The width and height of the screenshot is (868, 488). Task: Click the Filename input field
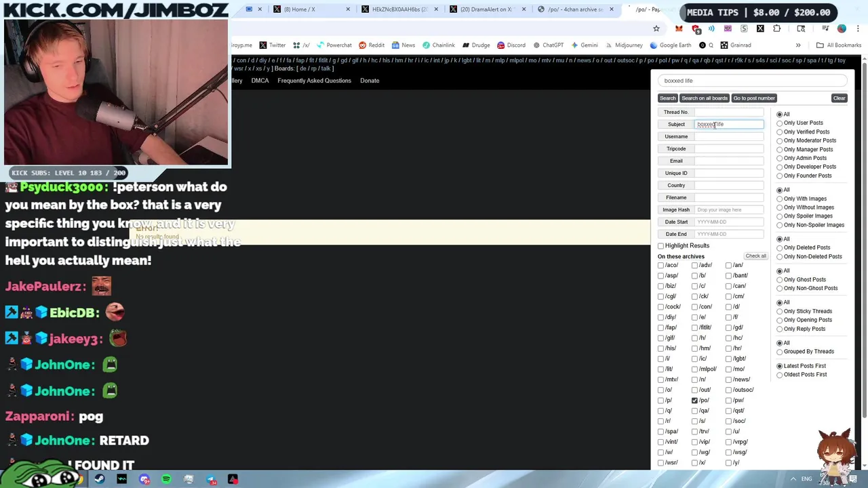point(729,197)
